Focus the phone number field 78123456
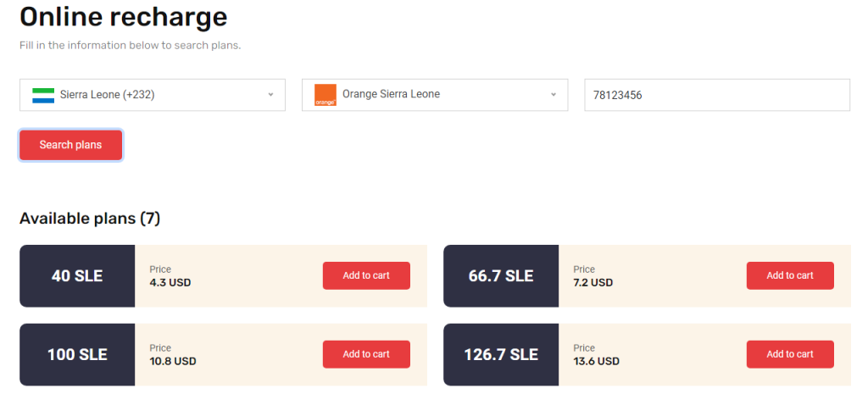 [717, 95]
